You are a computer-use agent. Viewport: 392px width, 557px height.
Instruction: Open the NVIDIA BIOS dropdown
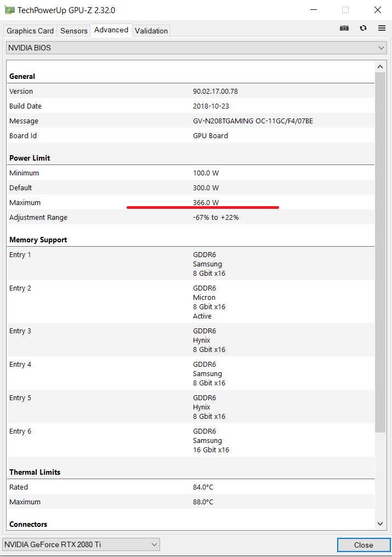coord(196,48)
